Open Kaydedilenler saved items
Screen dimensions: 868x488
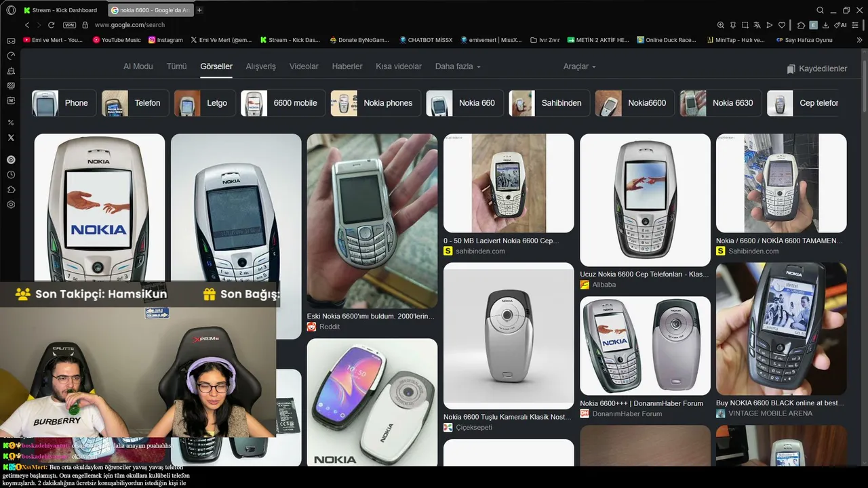(817, 69)
